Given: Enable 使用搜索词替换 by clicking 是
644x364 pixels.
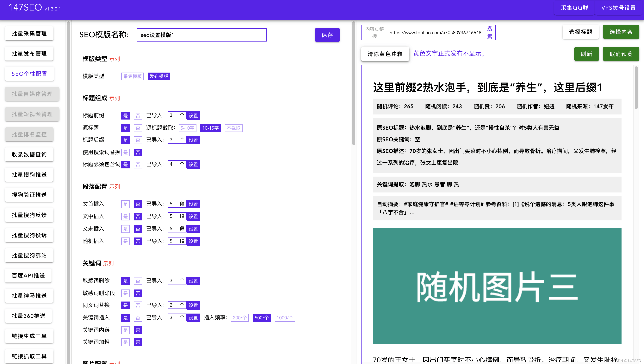Looking at the screenshot, I should pos(126,152).
